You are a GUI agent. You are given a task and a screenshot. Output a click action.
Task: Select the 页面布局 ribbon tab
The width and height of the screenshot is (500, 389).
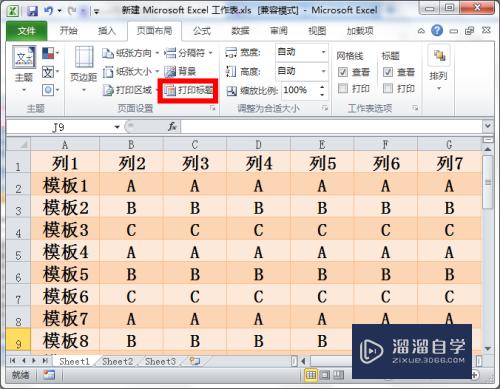[154, 31]
